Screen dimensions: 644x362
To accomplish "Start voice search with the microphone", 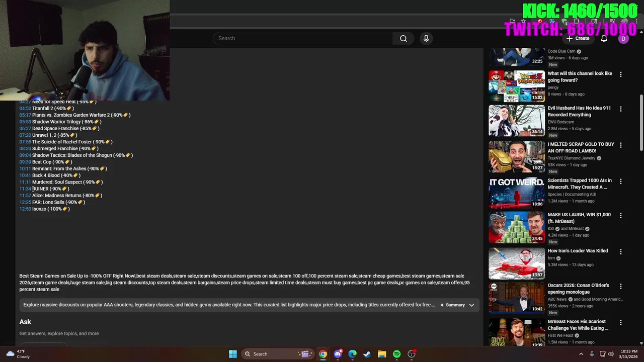I will tap(426, 38).
